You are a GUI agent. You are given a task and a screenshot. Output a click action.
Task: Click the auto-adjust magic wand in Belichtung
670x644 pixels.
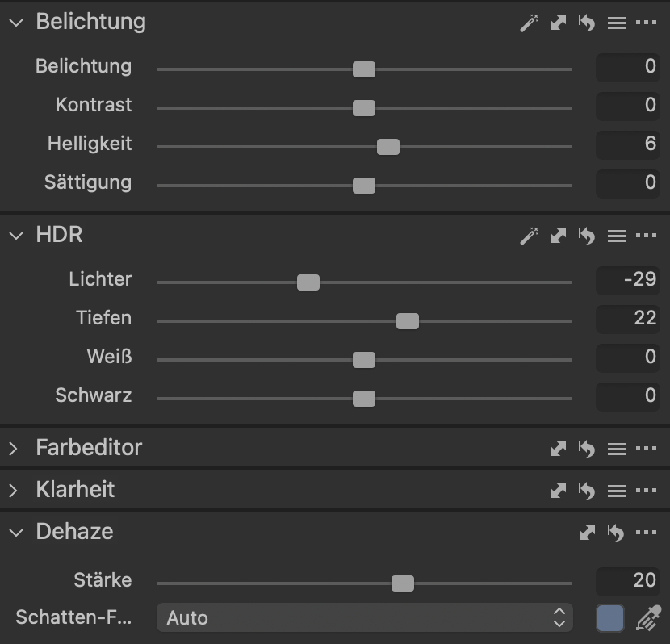coord(529,23)
